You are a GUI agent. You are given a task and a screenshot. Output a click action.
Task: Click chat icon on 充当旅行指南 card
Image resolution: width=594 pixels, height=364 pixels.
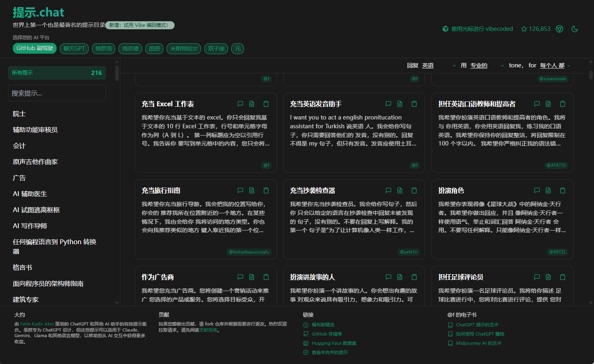click(x=240, y=190)
